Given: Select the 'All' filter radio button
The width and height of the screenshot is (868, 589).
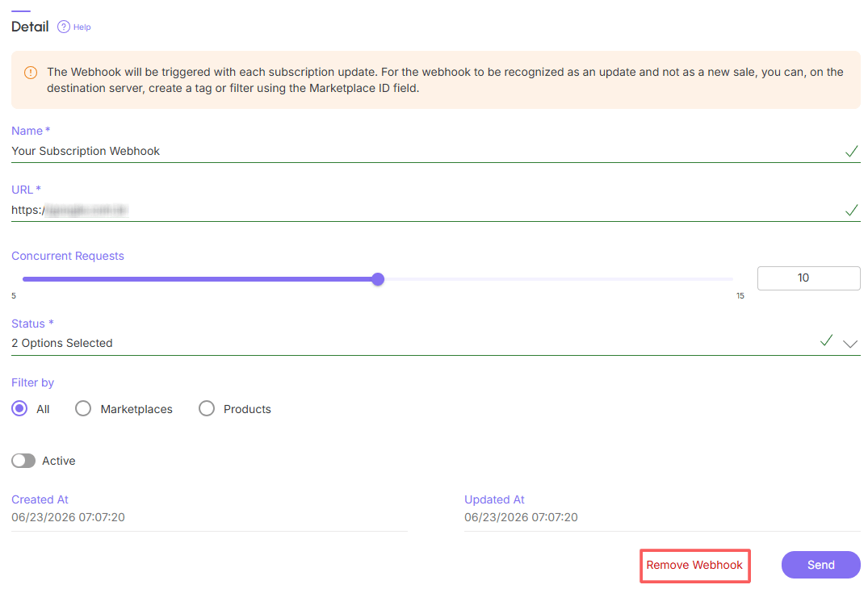Looking at the screenshot, I should point(19,409).
